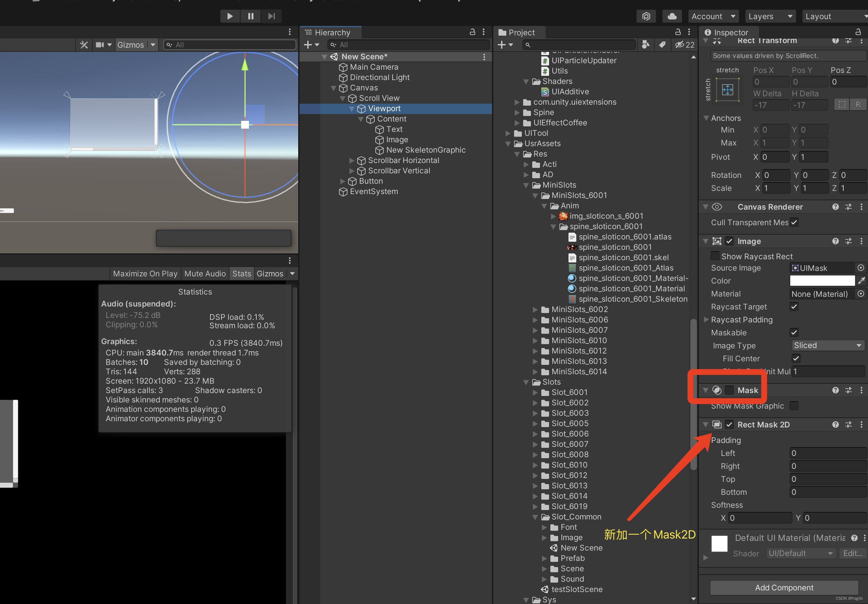Click the Inspector anchor preset stretch icon
Viewport: 868px width, 604px height.
click(727, 89)
